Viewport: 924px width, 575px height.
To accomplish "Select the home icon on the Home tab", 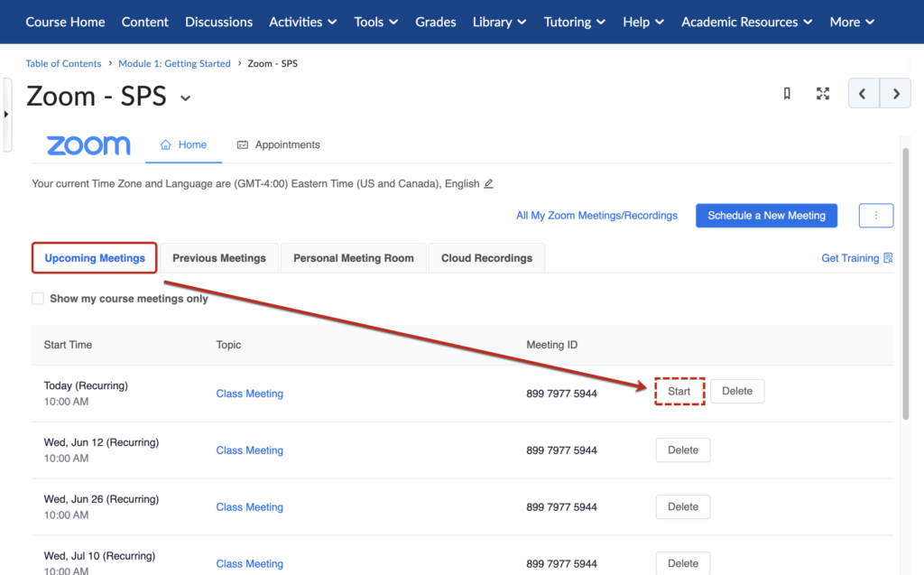I will 165,144.
